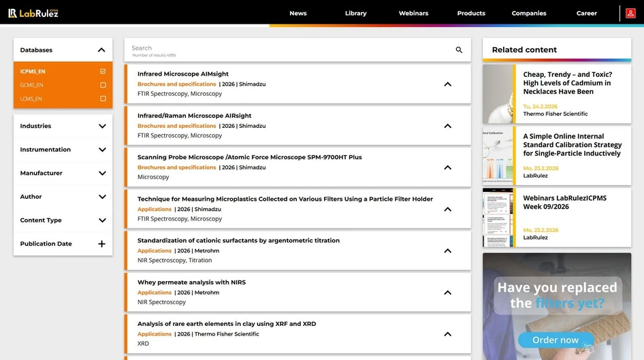Open the Cadmium in Necklaces article
The height and width of the screenshot is (360, 644).
pos(568,83)
